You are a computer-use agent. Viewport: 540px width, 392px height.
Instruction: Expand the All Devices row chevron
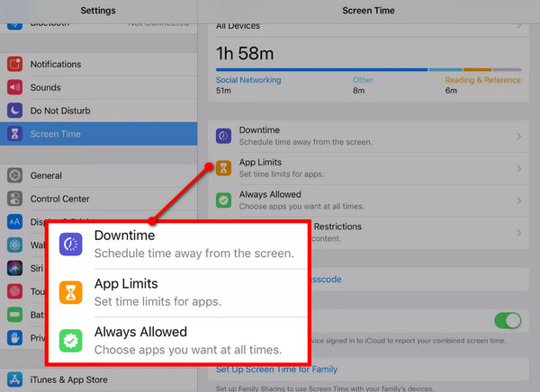519,26
